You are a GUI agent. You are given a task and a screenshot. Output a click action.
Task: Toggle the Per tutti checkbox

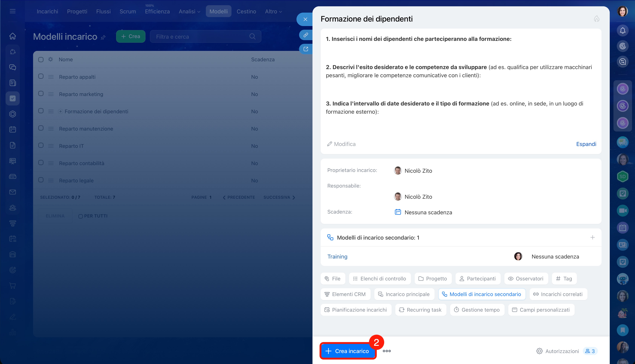point(80,216)
